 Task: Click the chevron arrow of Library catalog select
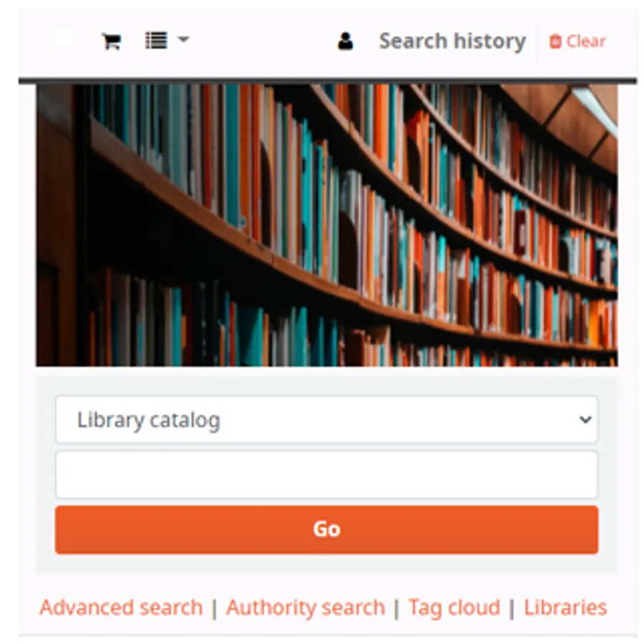click(x=585, y=419)
